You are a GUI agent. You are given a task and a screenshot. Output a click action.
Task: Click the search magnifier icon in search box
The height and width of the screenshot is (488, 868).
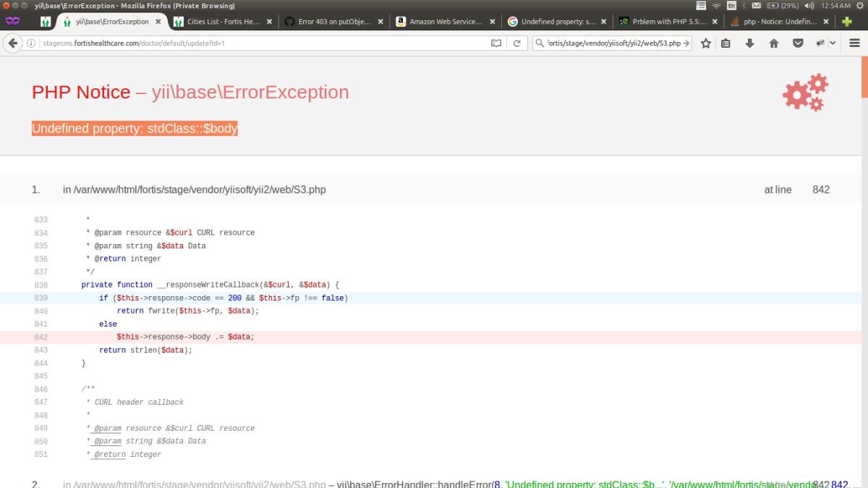click(x=539, y=43)
